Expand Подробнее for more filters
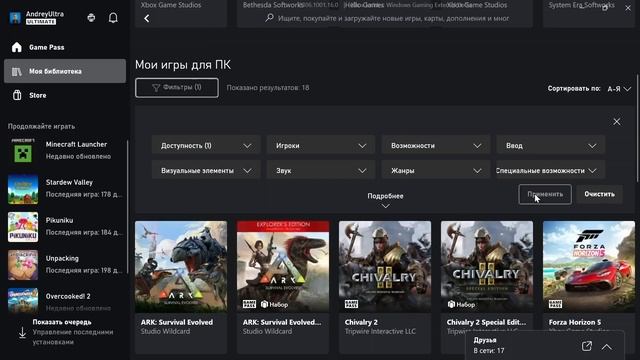 pos(385,200)
